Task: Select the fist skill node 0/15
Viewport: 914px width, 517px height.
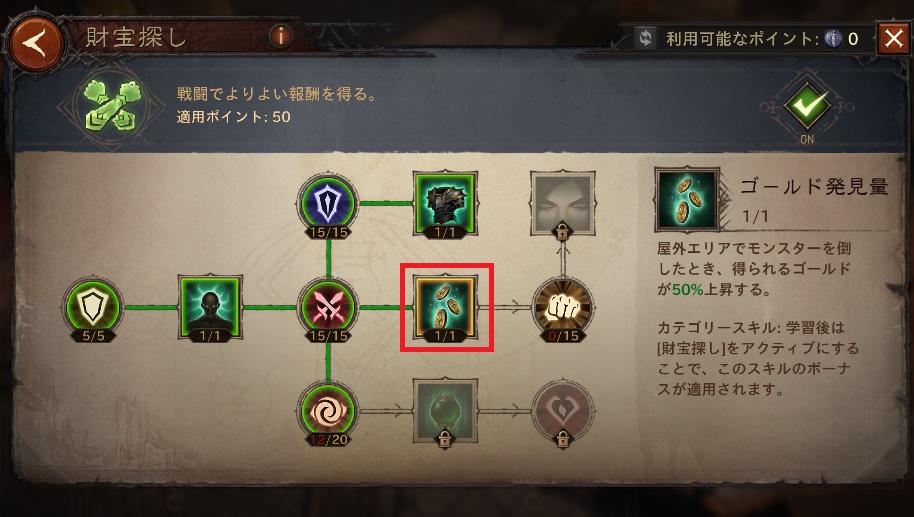Action: (563, 308)
